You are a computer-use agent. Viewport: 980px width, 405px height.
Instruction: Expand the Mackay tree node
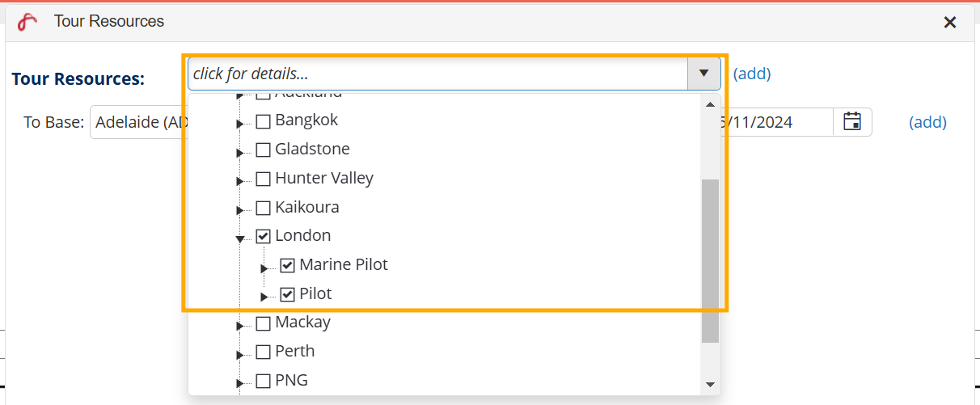[240, 327]
